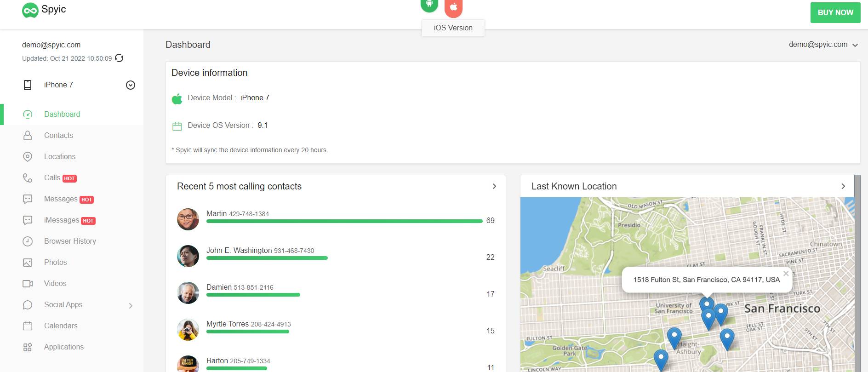Click the Spyic logo icon
The image size is (868, 372).
coord(30,10)
